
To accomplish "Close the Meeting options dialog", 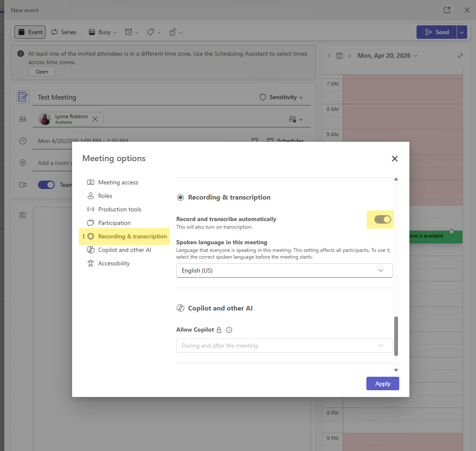I will pyautogui.click(x=395, y=159).
